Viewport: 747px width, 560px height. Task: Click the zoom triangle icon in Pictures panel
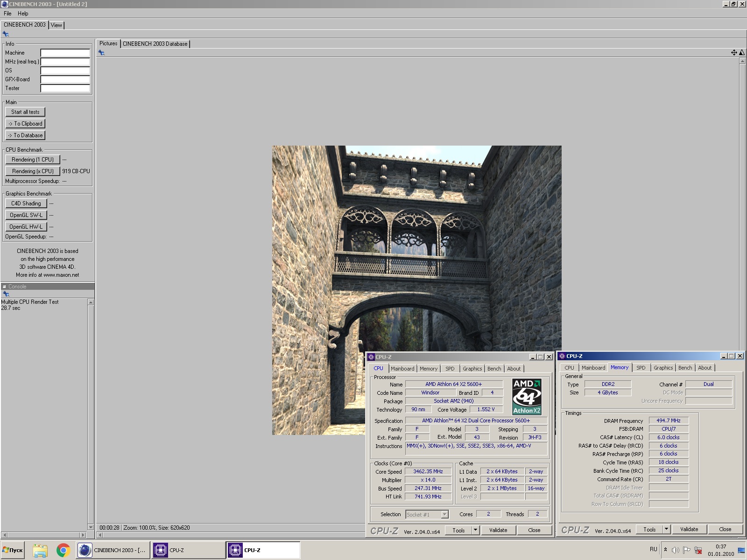(742, 53)
